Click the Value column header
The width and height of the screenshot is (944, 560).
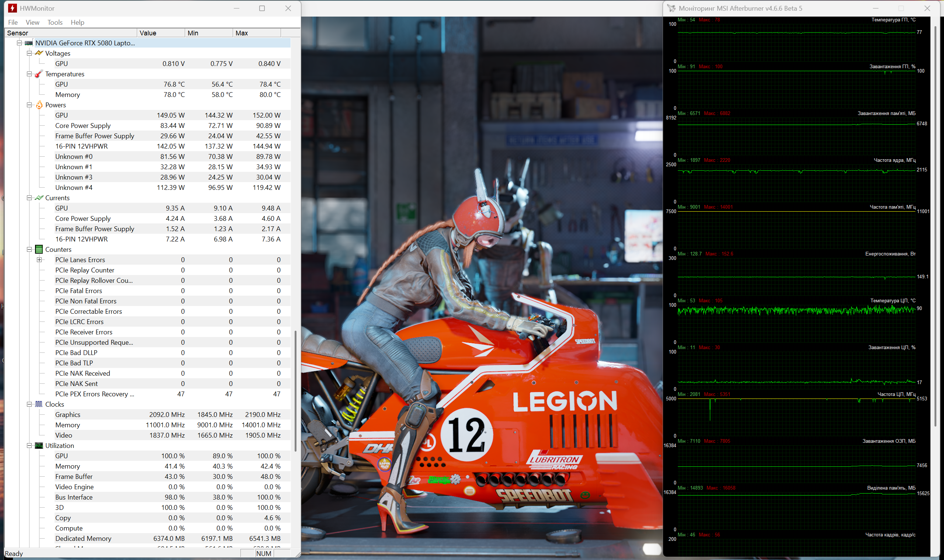(x=160, y=33)
